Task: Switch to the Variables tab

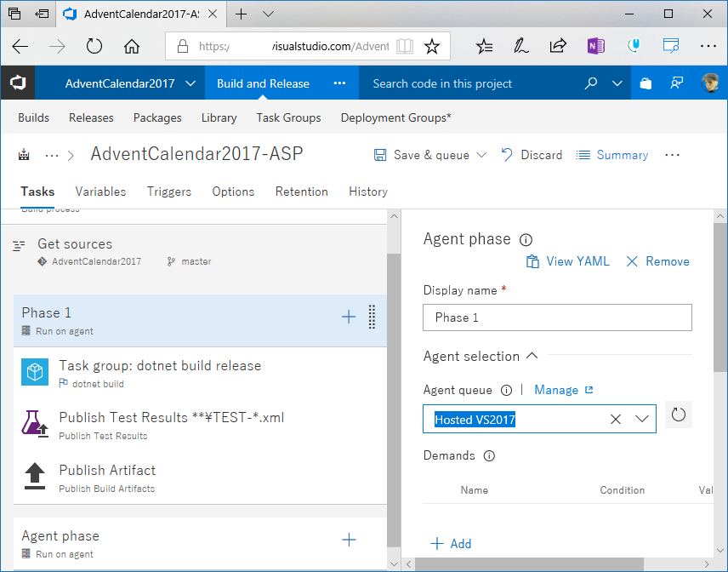Action: pos(100,192)
